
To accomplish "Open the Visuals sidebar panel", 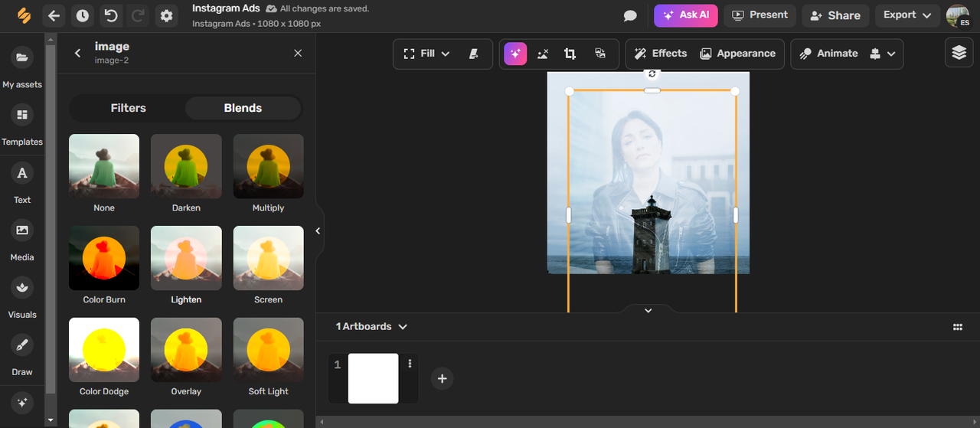I will pyautogui.click(x=22, y=288).
